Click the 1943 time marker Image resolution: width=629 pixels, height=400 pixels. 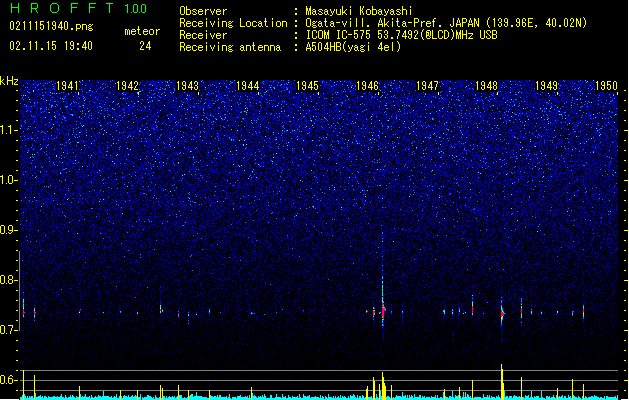click(x=187, y=86)
